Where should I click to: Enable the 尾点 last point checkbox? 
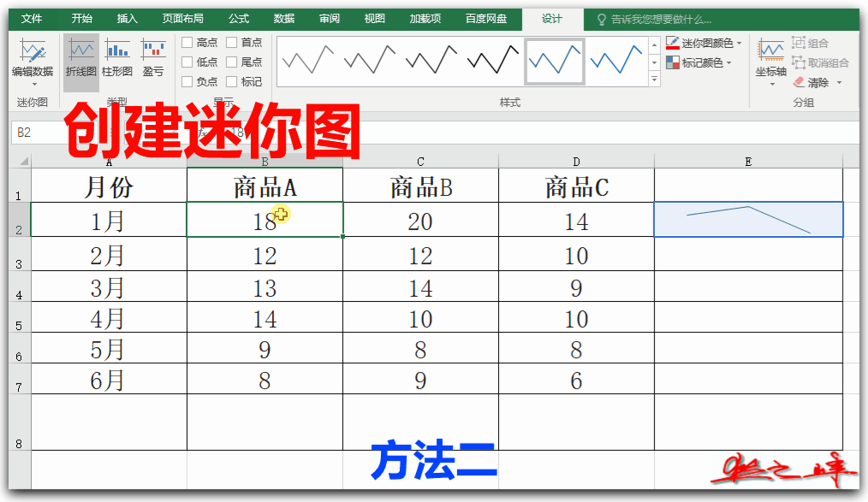coord(231,62)
